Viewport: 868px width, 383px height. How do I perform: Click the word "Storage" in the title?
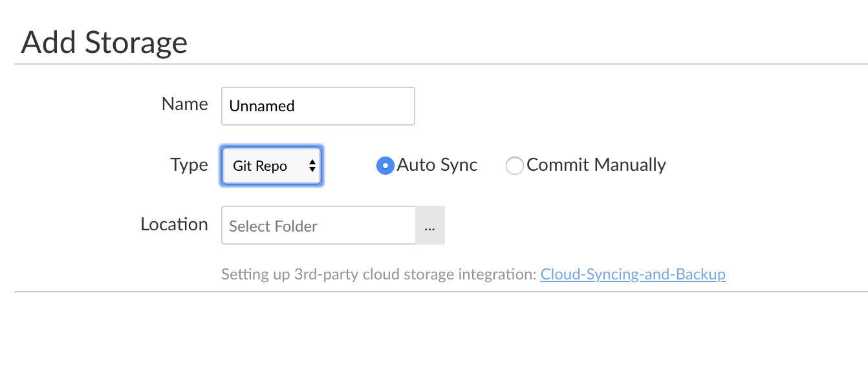point(136,43)
